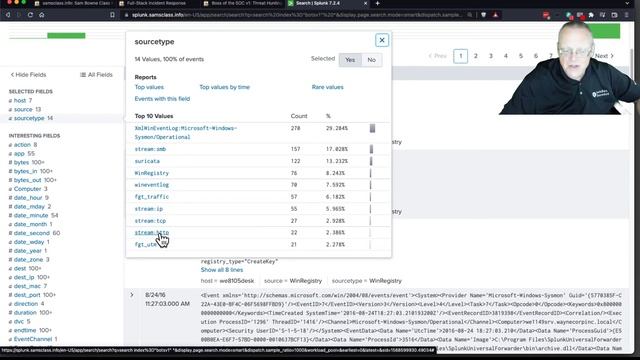
Task: Open the date_hour interesting field
Action: pos(28,198)
